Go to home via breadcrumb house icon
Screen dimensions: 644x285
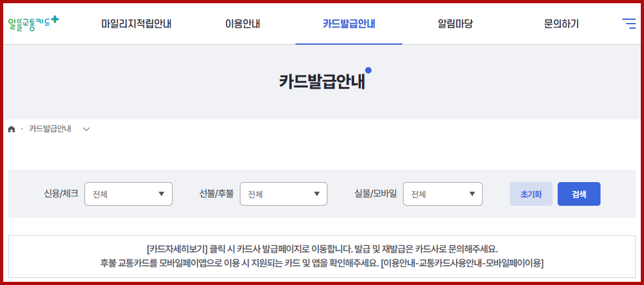click(x=12, y=129)
